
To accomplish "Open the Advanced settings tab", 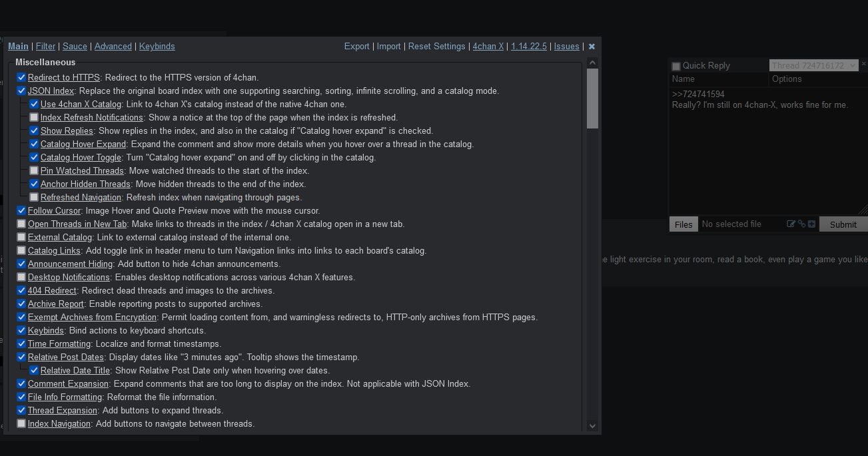I will coord(113,47).
